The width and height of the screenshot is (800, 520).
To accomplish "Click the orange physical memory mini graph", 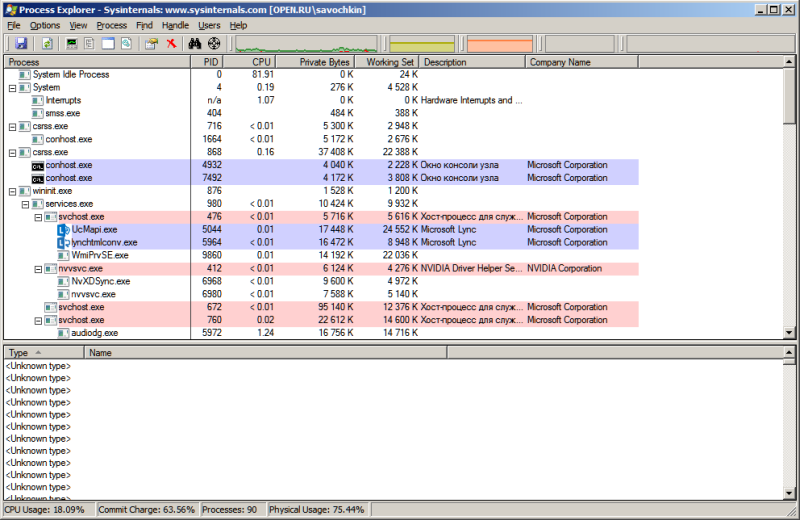I will [499, 44].
